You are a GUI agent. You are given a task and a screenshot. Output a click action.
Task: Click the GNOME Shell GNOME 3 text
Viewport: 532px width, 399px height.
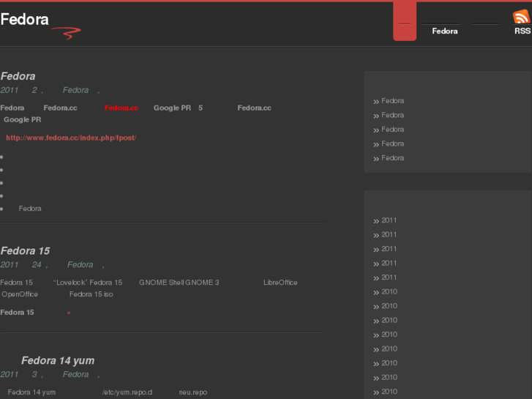click(x=179, y=283)
